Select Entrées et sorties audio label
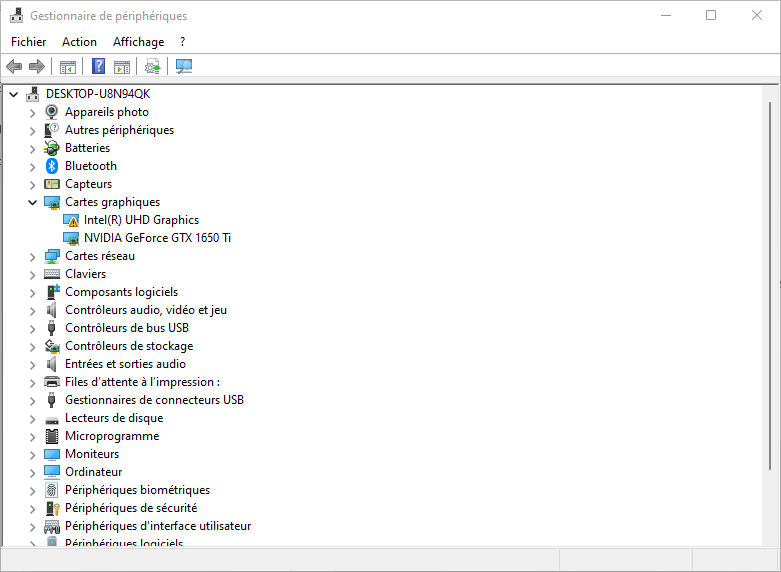Screen dimensions: 781x572 click(x=126, y=364)
